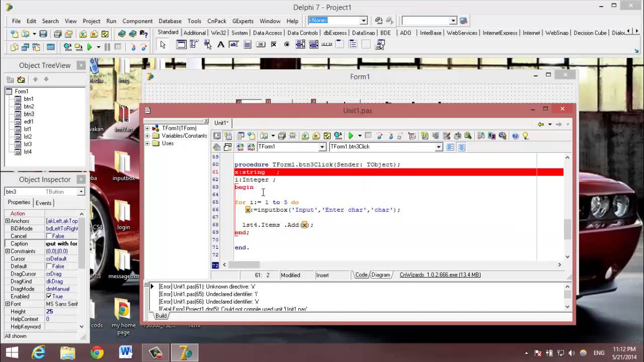This screenshot has width=644, height=362.
Task: Click the Pause button in main toolbar
Action: pyautogui.click(x=107, y=47)
